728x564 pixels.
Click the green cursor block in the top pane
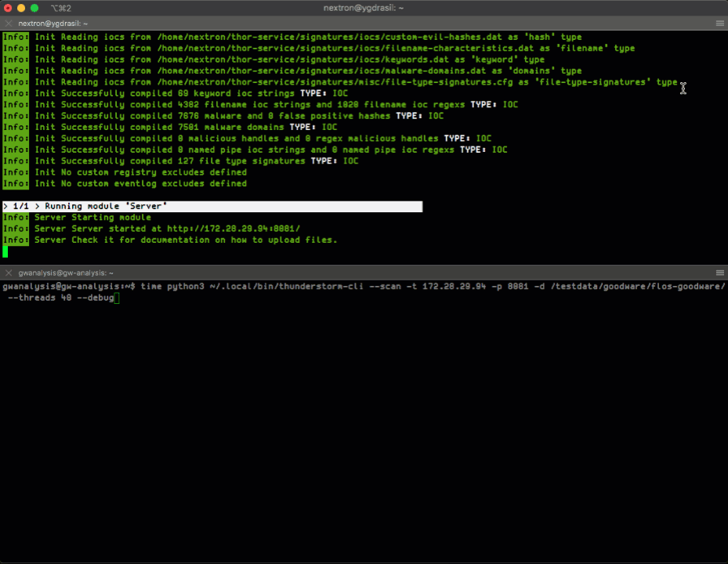pyautogui.click(x=5, y=251)
